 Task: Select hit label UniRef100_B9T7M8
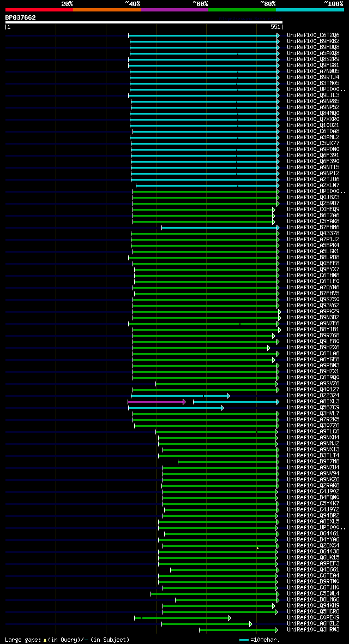313,461
